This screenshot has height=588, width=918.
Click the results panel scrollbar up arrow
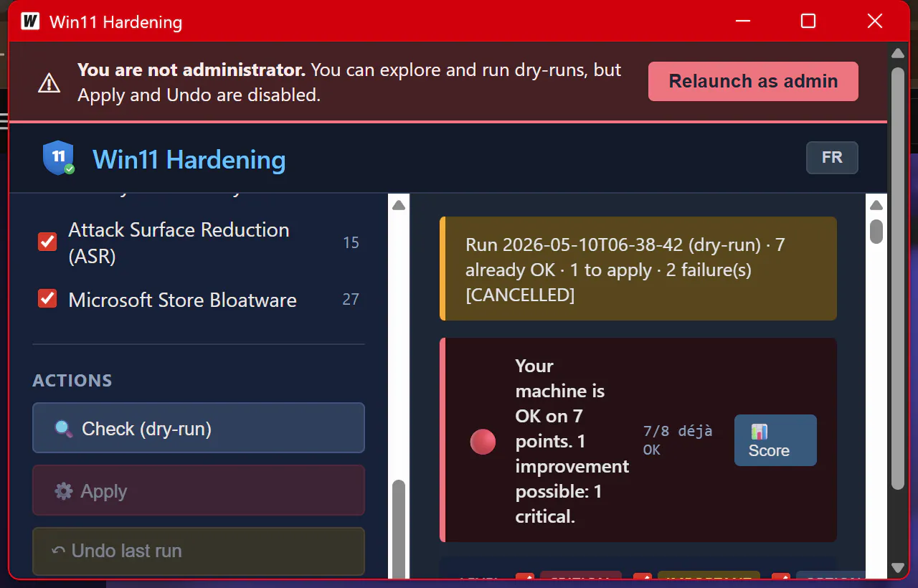tap(876, 205)
